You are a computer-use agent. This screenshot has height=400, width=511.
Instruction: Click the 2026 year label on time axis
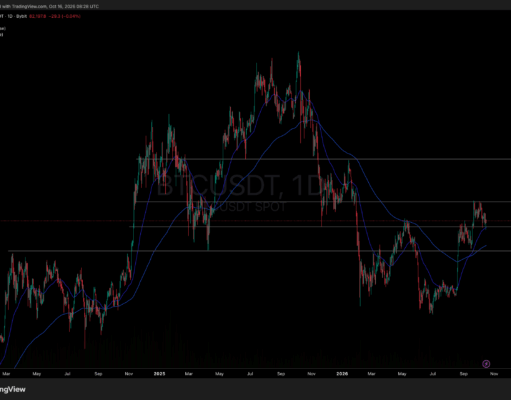point(342,374)
